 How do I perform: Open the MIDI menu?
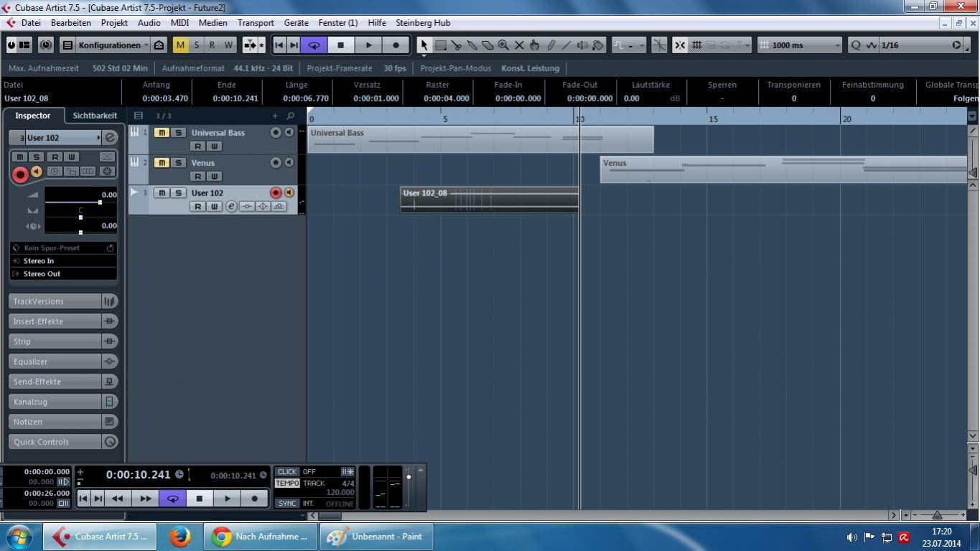click(x=179, y=23)
